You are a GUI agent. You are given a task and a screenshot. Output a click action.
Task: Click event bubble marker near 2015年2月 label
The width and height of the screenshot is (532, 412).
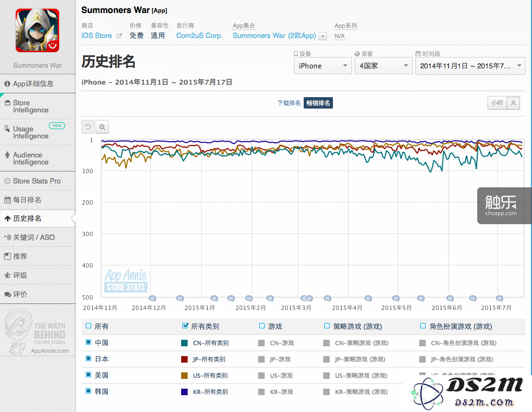[x=249, y=298]
